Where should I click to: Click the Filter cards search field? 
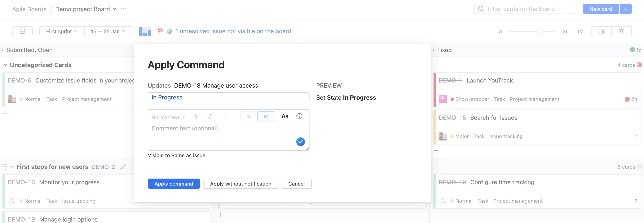click(x=525, y=9)
